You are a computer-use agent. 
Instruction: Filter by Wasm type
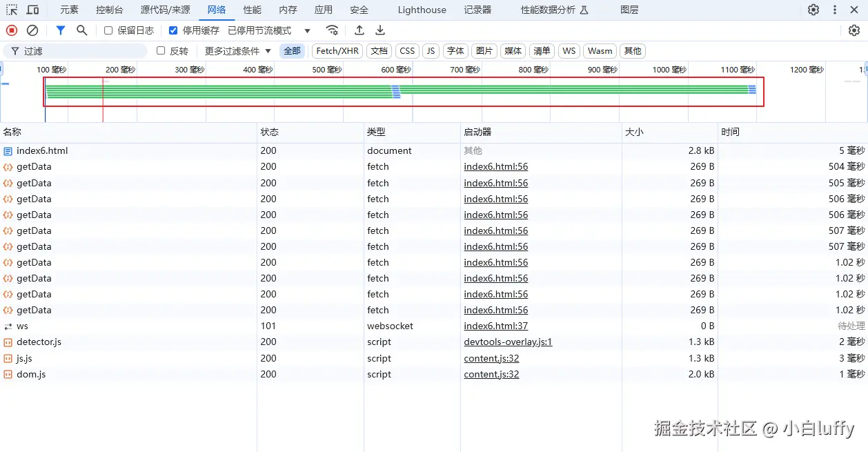click(600, 51)
